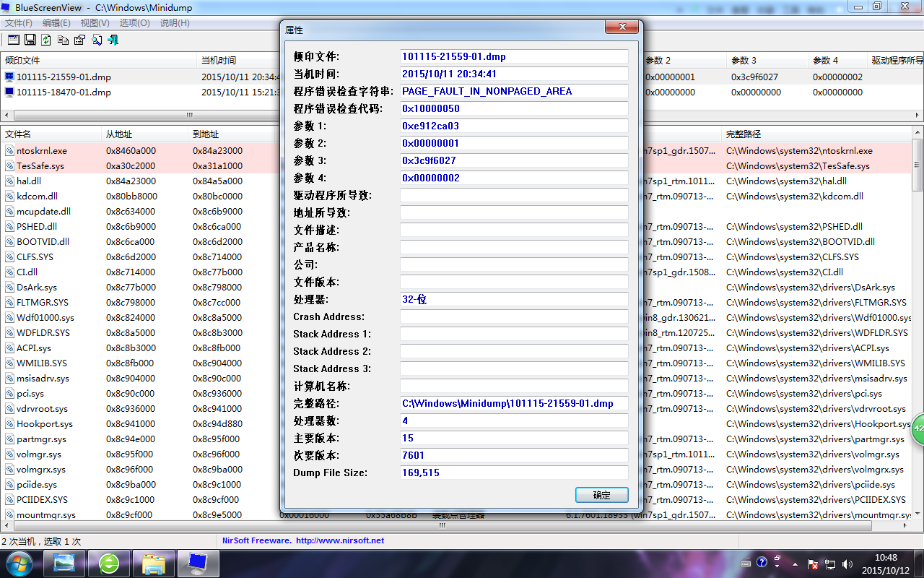
Task: Open the nirsoft.net link in the status bar
Action: click(x=339, y=540)
